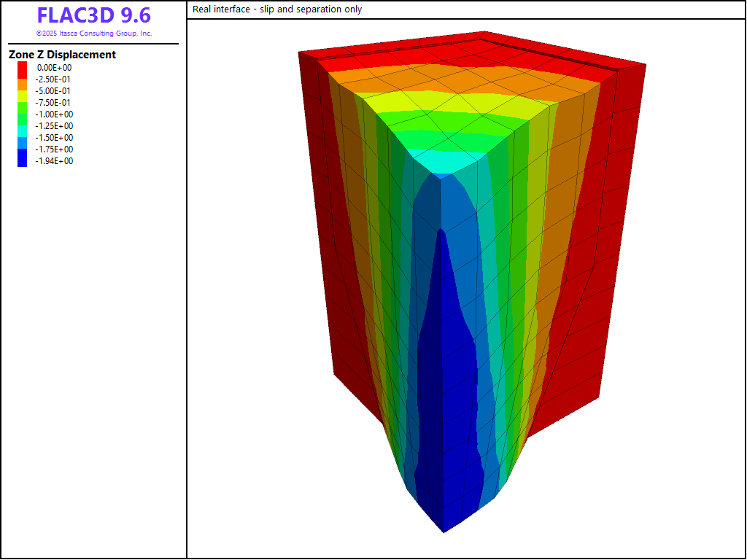Viewport: 747px width, 560px height.
Task: Click the dark blue -1.94E+00 legend swatch
Action: click(23, 161)
